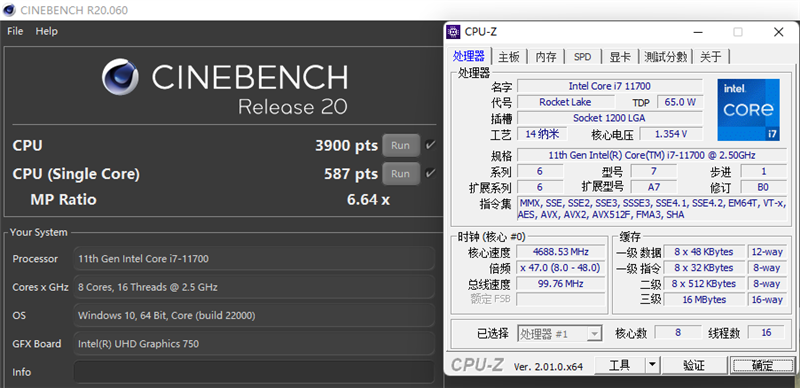Click the core speed 4688.53 MHz value
This screenshot has height=388, width=800.
(561, 252)
